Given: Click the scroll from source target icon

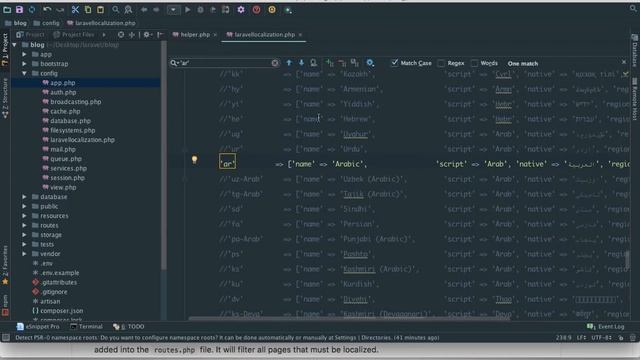Looking at the screenshot, I should coord(121,35).
